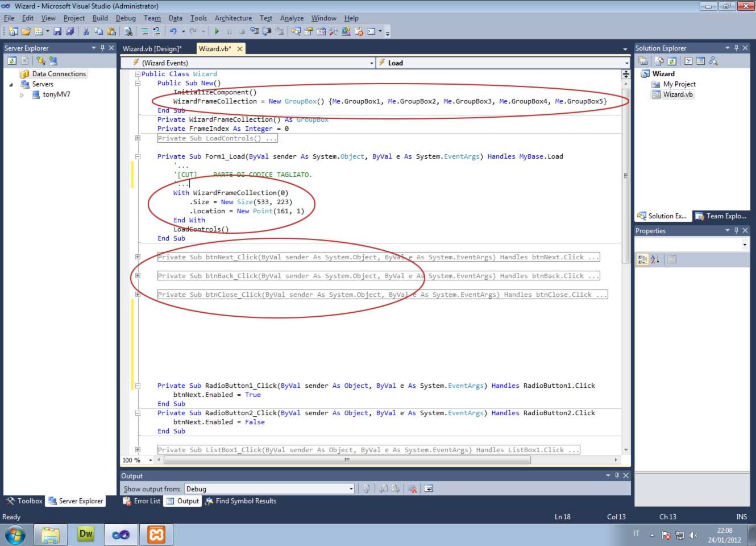Open Windows Start button
The height and width of the screenshot is (546, 756).
pos(15,535)
